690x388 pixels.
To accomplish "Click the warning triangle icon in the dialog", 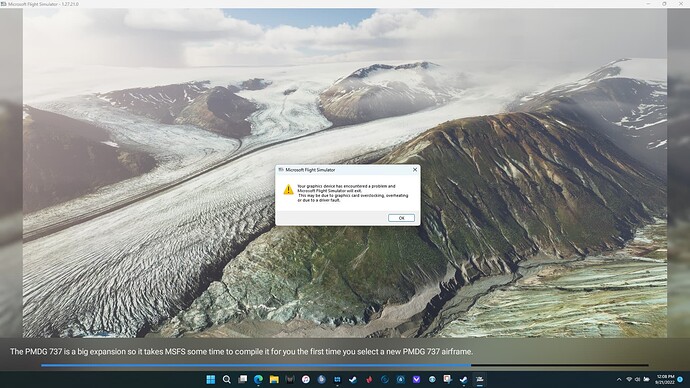I will pyautogui.click(x=288, y=190).
